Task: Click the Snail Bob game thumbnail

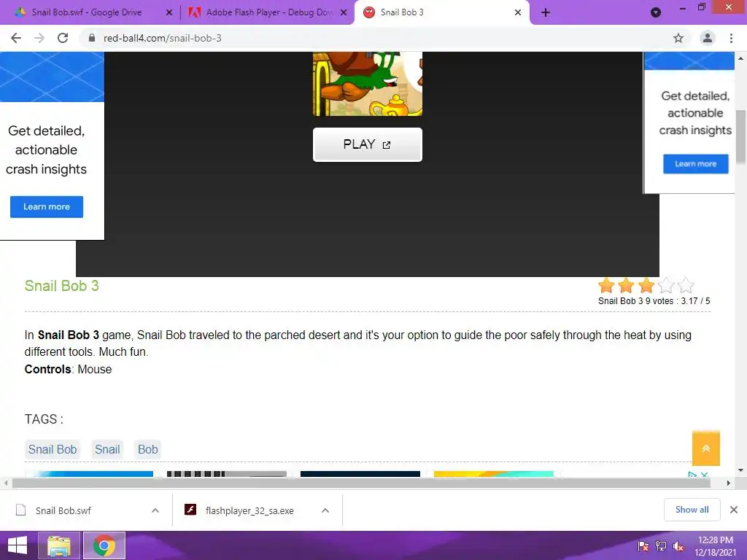Action: coord(368,84)
